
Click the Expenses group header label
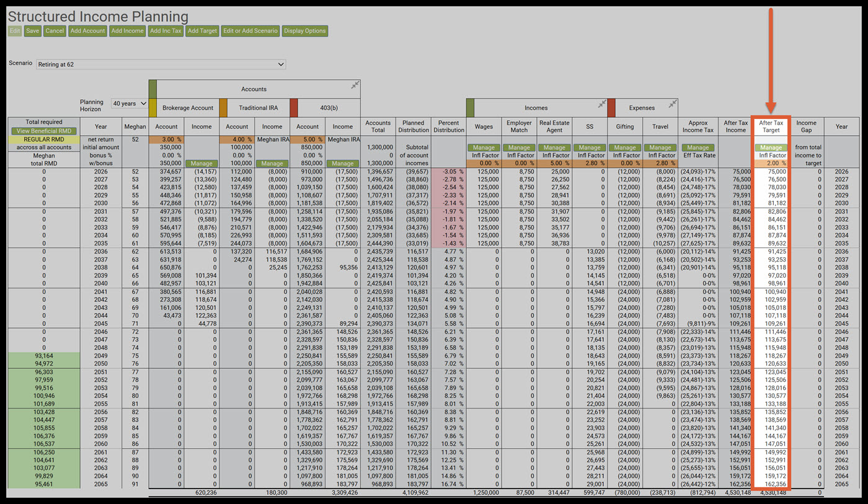(x=642, y=108)
